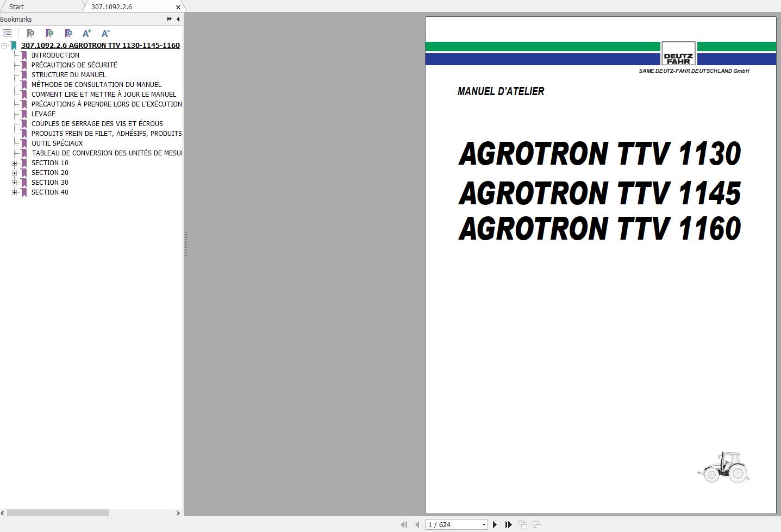Image resolution: width=781 pixels, height=532 pixels.
Task: Open the page number dropdown
Action: point(484,525)
